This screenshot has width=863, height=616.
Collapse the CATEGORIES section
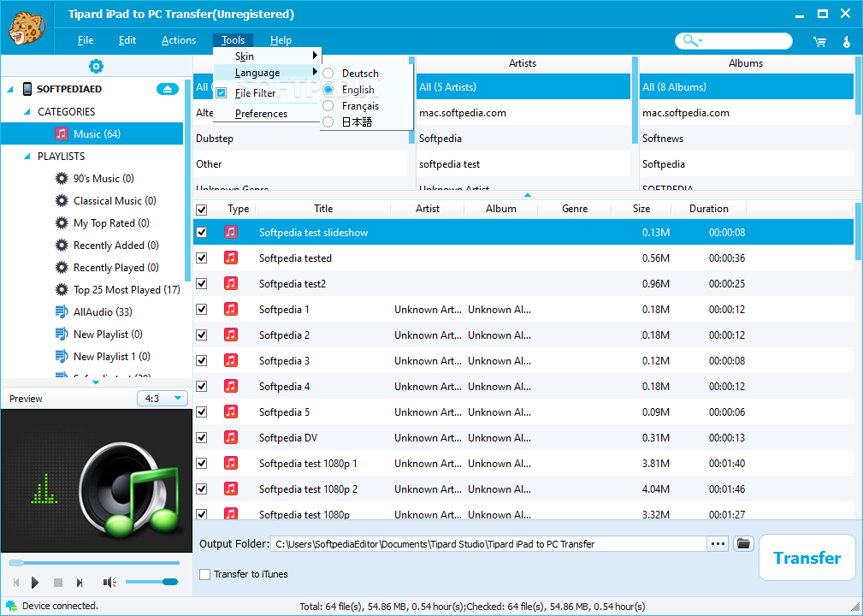pyautogui.click(x=27, y=112)
